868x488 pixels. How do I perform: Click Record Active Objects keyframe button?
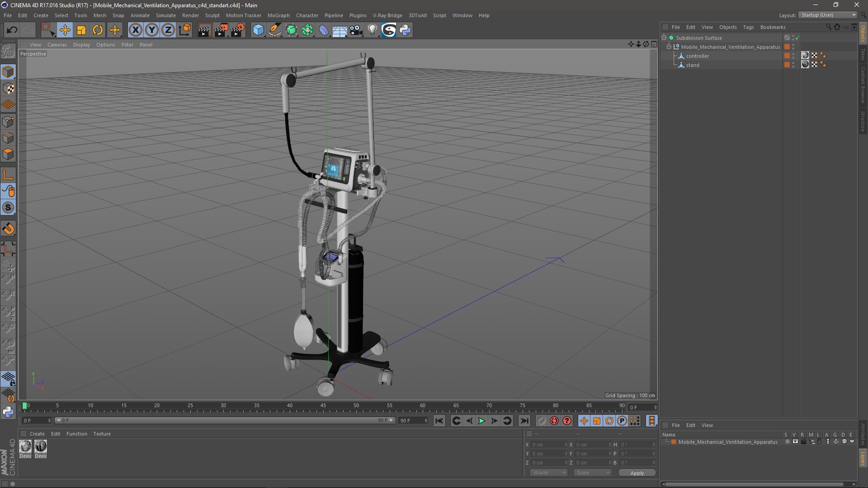(x=542, y=421)
